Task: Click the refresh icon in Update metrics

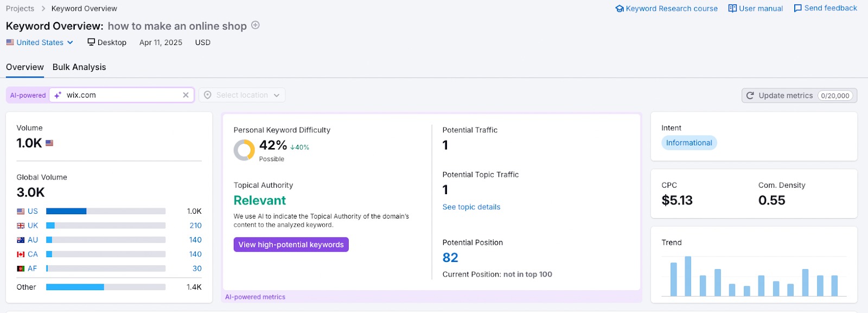Action: (750, 95)
